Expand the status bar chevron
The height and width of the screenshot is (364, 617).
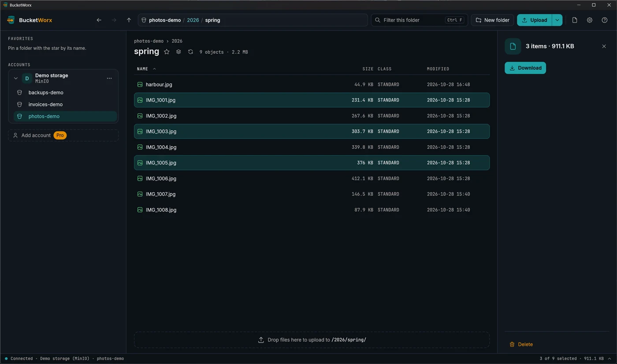pos(610,358)
